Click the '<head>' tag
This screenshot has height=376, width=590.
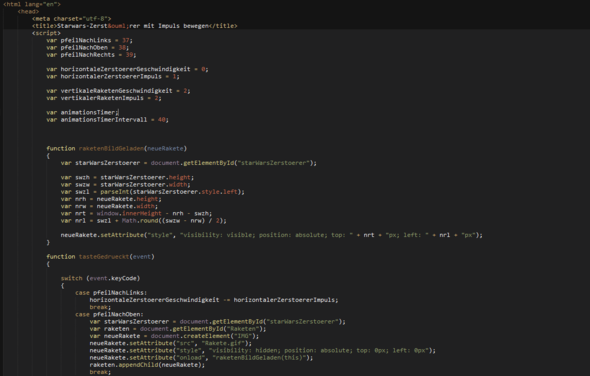coord(28,12)
